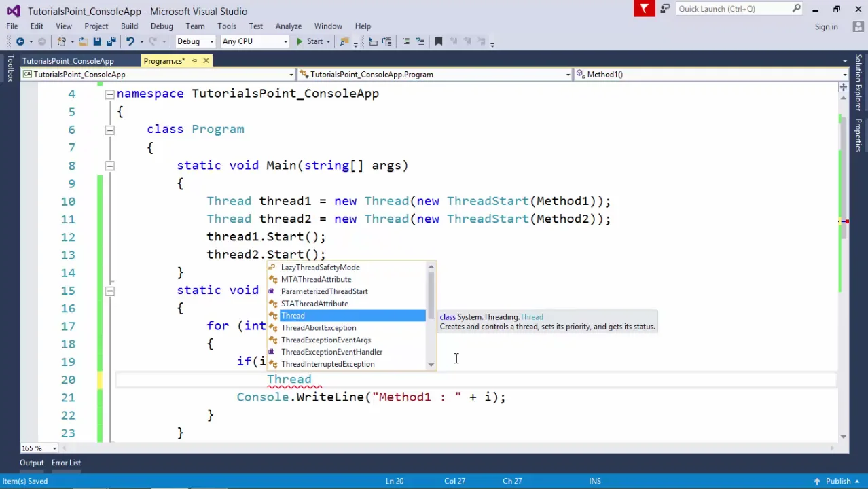Click the Save All toolbar icon
The width and height of the screenshot is (868, 489).
111,41
